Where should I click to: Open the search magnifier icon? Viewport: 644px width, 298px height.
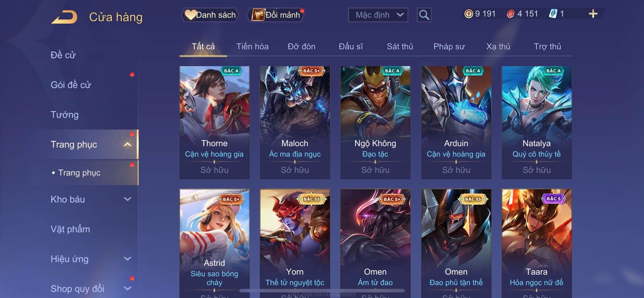pyautogui.click(x=424, y=15)
